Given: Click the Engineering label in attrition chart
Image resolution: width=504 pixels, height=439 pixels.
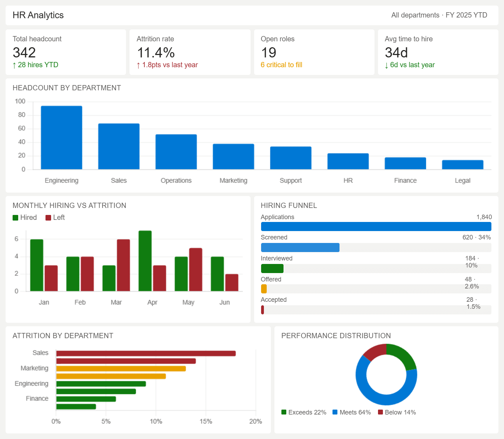Looking at the screenshot, I should [31, 384].
